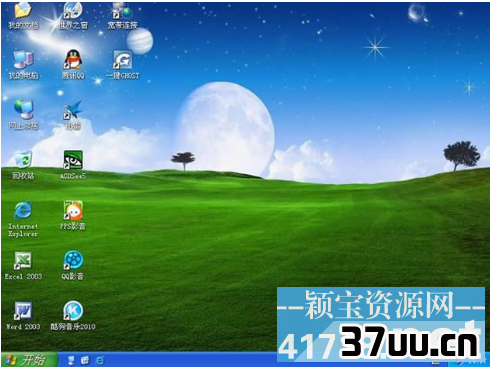
Task: Select the ACDSee5 eye icon
Action: (73, 160)
